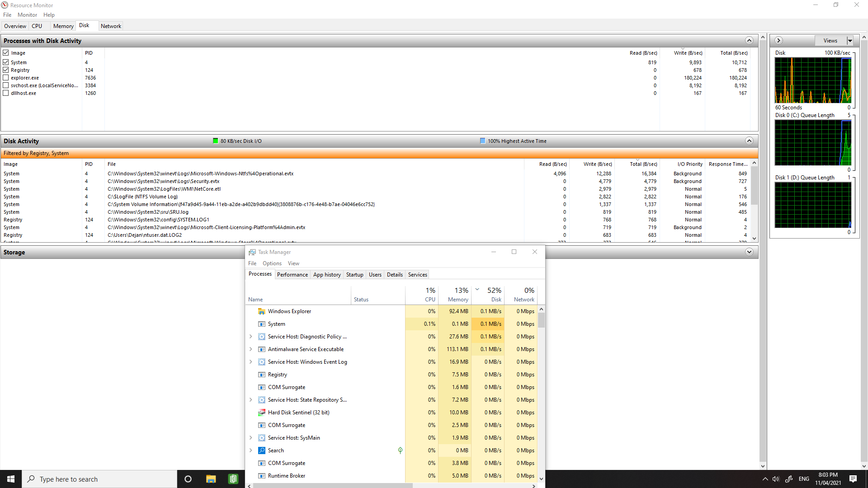Click the Type here to search box
Viewport: 868px width, 488px height.
99,479
